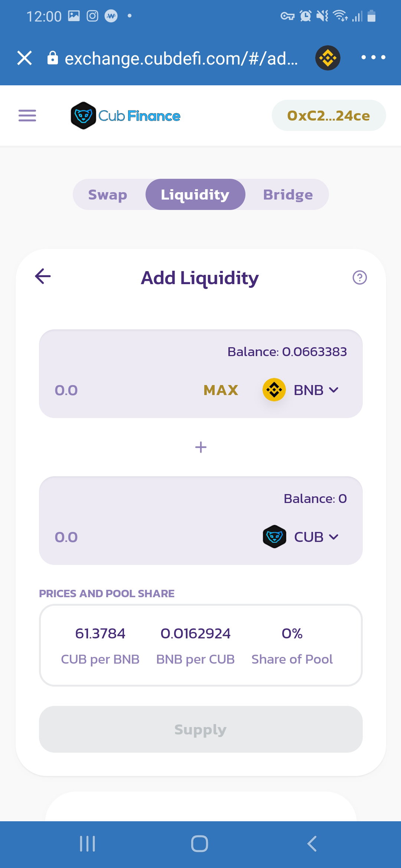Close the in-app browser with the X
This screenshot has height=868, width=401.
coord(25,58)
